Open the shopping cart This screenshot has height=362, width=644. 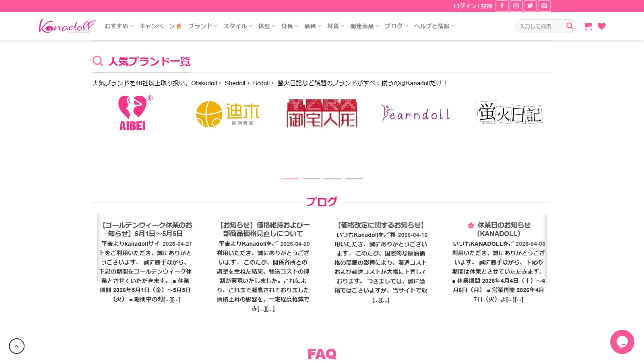pos(588,26)
